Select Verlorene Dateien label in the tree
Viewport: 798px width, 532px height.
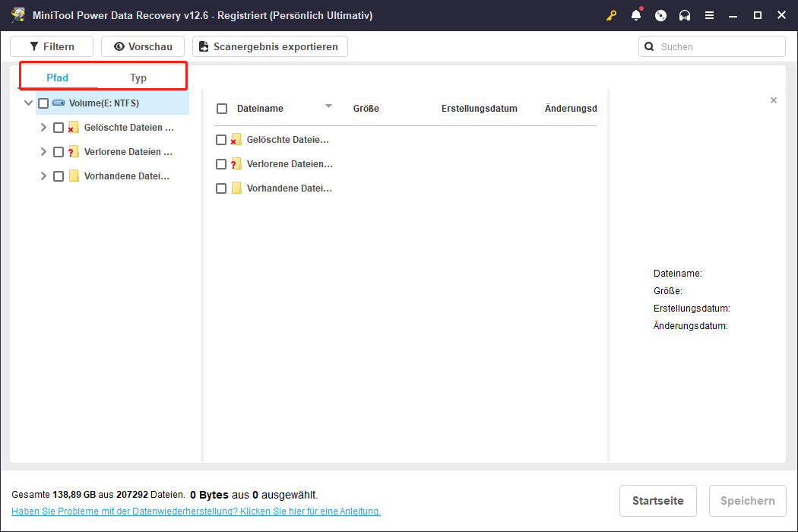[128, 152]
